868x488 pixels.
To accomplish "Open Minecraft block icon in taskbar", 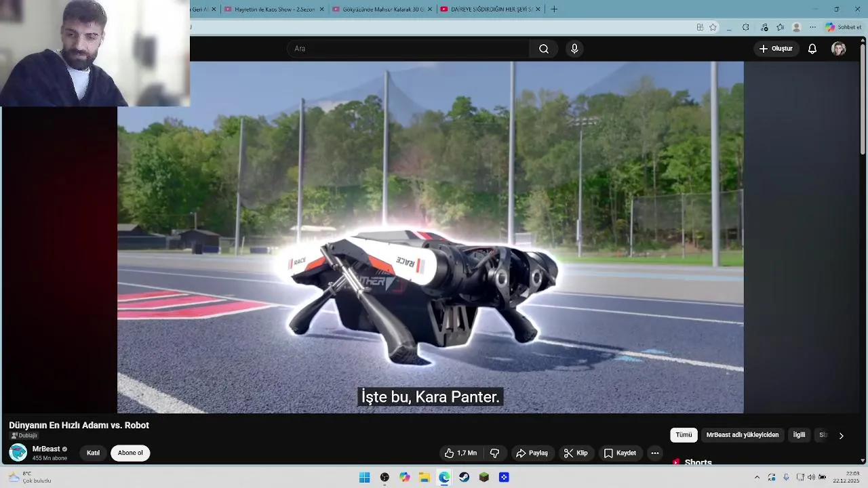I will coord(484,477).
